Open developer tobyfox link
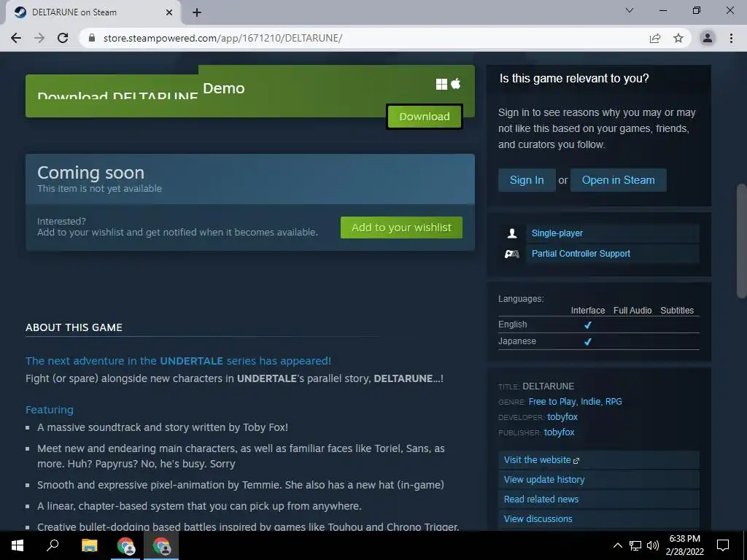 pos(562,417)
